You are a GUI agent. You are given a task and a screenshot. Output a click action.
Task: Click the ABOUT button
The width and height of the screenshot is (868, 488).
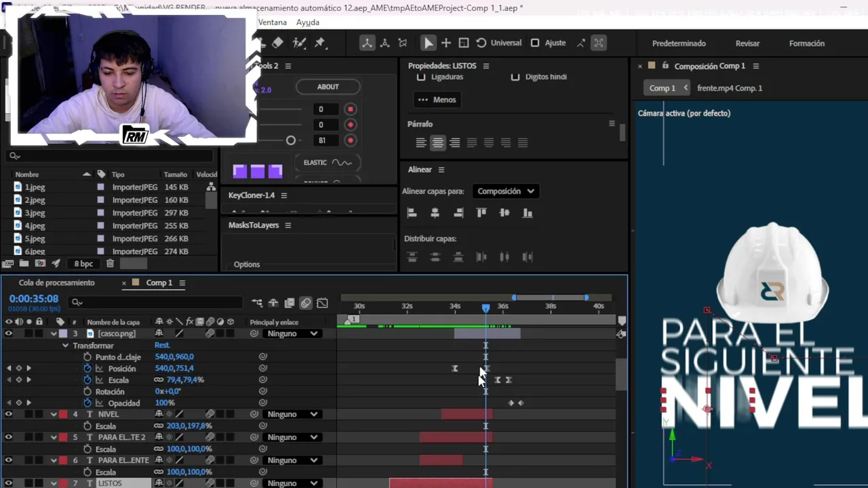coord(328,87)
